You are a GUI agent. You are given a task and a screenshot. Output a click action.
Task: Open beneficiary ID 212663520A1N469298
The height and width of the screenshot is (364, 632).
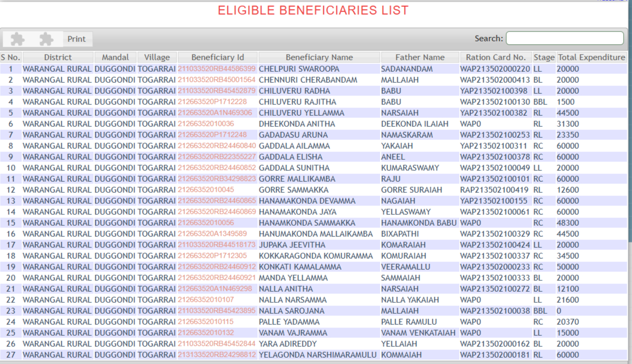[x=215, y=289]
